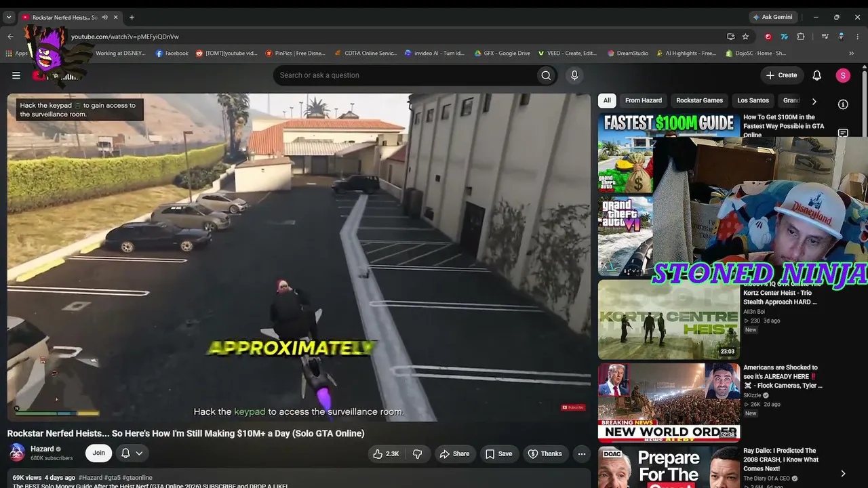
Task: Open the Kortz Centre Heist thumbnail
Action: 669,320
